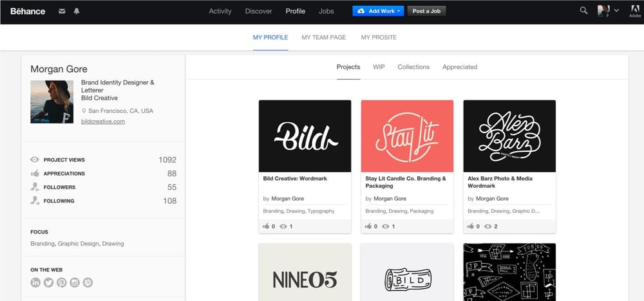Image resolution: width=644 pixels, height=301 pixels.
Task: Click the Adobe logo icon
Action: pos(635,11)
